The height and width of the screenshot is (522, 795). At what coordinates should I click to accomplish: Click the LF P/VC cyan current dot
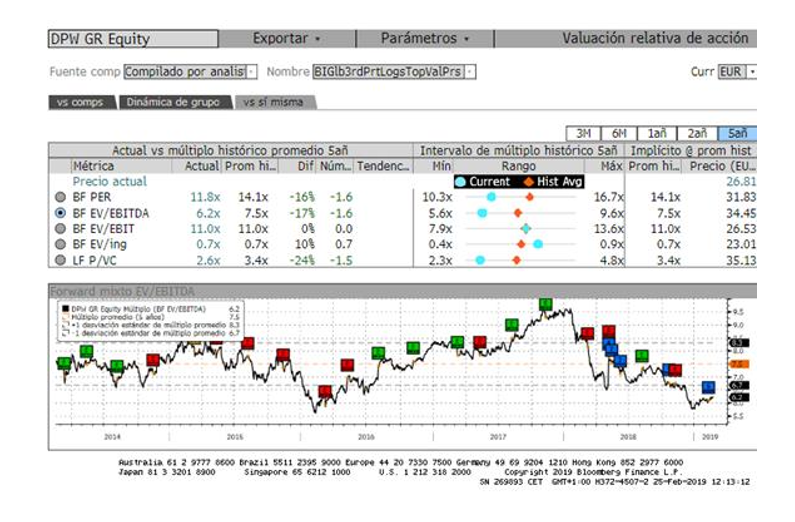click(x=480, y=260)
